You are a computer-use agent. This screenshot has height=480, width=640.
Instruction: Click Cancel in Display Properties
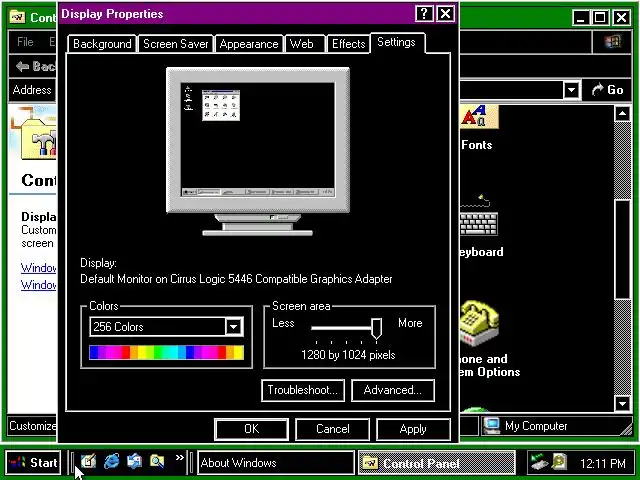click(x=333, y=429)
